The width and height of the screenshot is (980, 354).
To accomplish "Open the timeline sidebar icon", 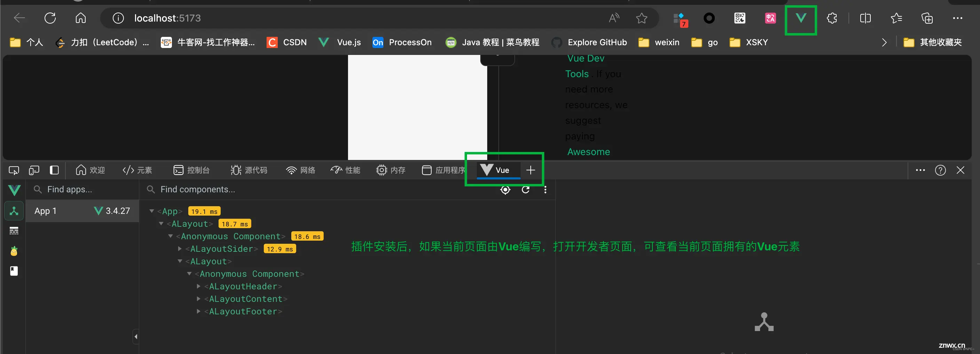I will pyautogui.click(x=14, y=231).
